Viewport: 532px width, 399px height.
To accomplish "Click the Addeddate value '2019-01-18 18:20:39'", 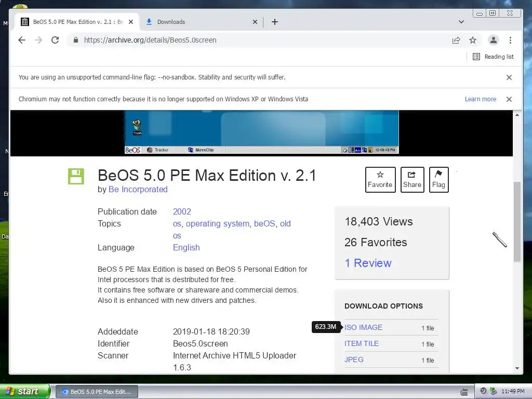I will [211, 331].
